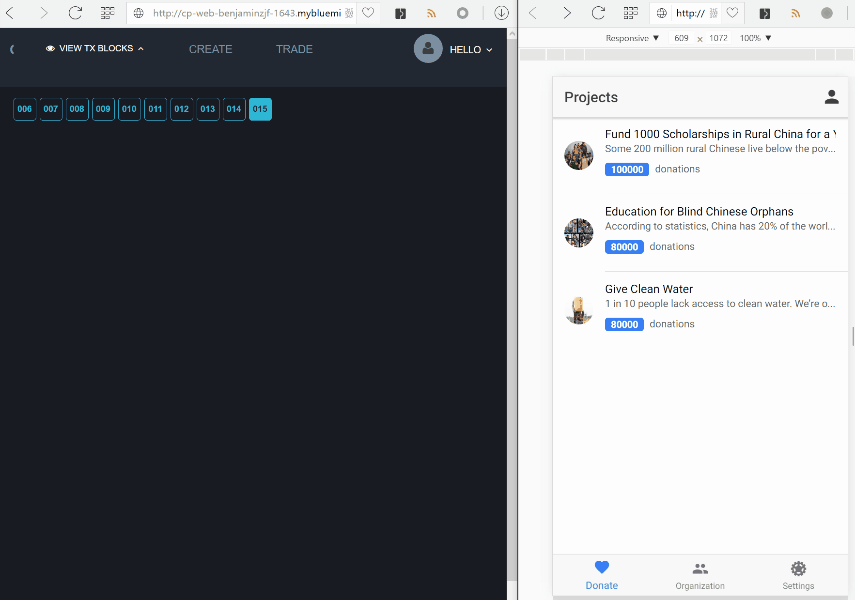Select transaction block 008
The height and width of the screenshot is (600, 855).
[x=77, y=109]
